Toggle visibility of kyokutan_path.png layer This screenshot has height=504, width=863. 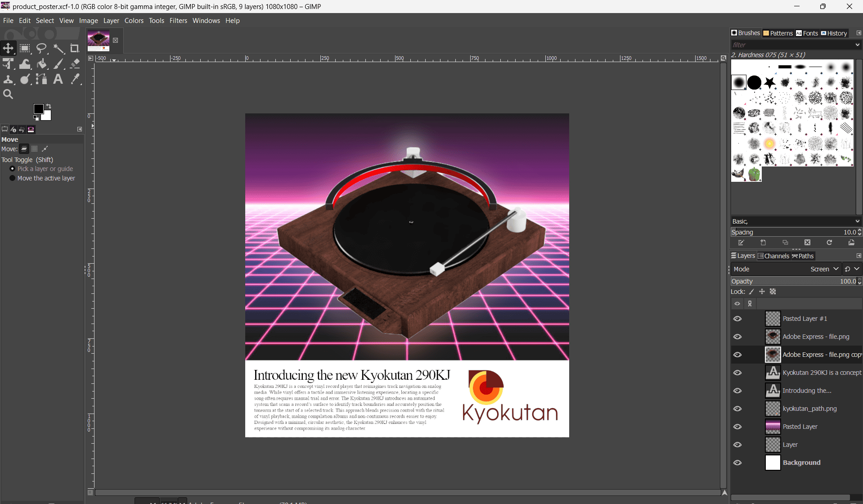[737, 408]
